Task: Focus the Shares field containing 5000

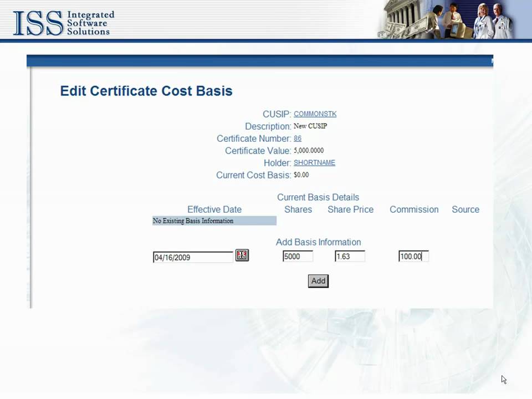Action: point(298,256)
